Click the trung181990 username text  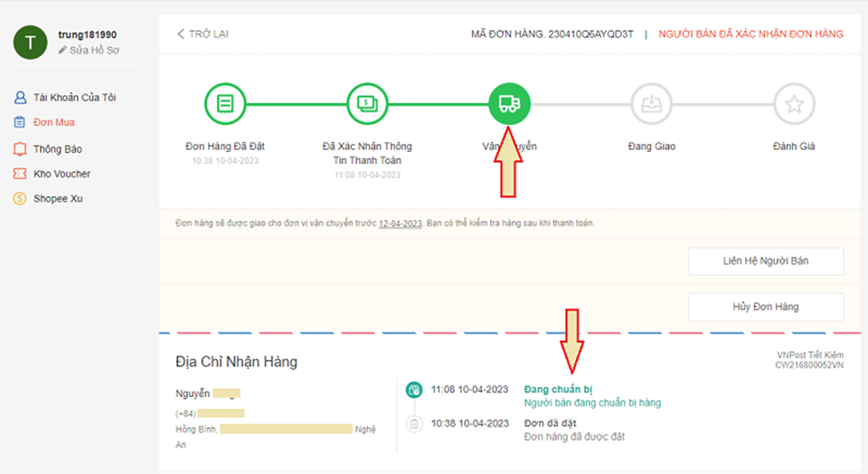point(88,34)
